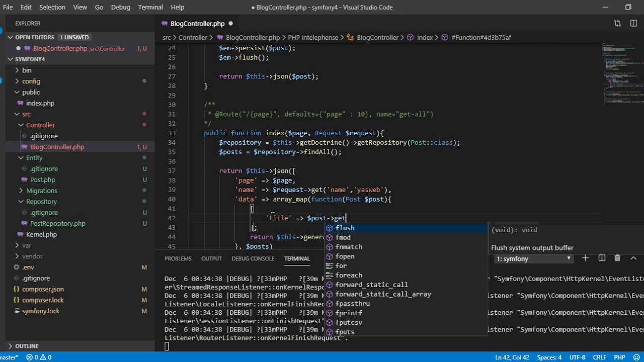This screenshot has height=362, width=644.
Task: Open the Selection menu
Action: tap(52, 7)
